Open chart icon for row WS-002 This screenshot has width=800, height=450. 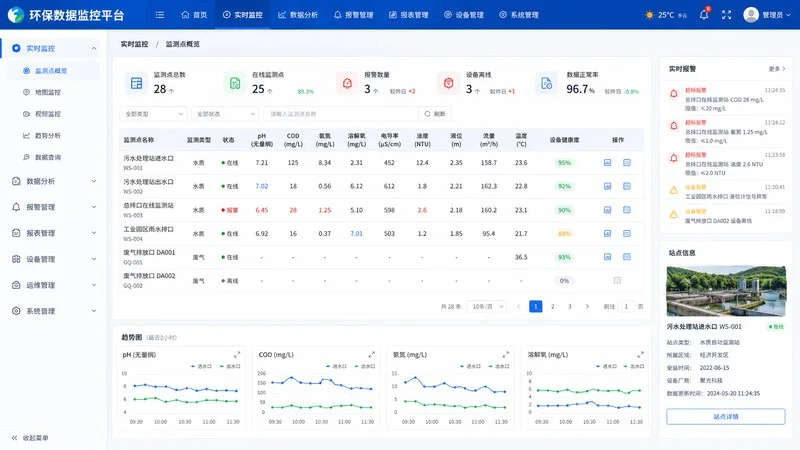tap(607, 186)
